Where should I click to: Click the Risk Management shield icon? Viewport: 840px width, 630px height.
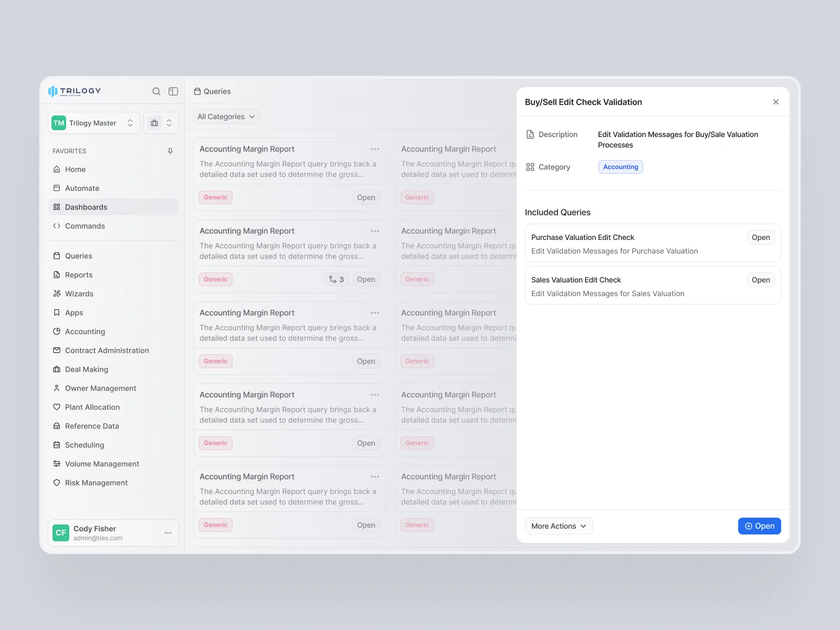[x=57, y=482]
